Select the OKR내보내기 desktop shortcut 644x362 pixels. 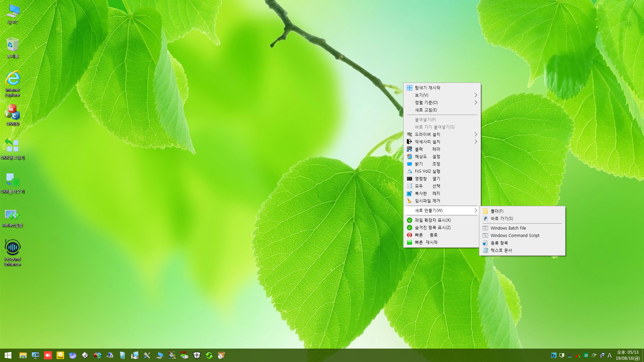[x=13, y=149]
